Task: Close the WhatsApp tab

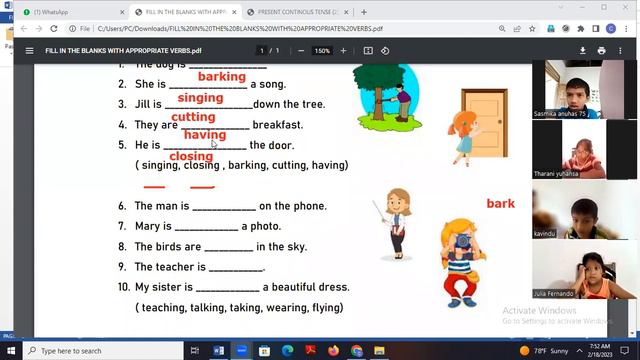Action: (122, 12)
